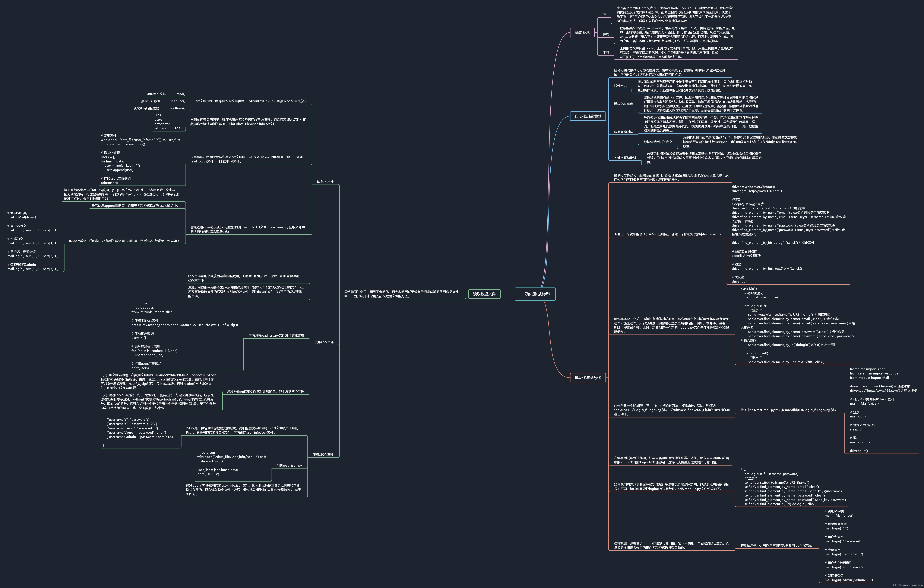Select the 取users数组中的数据 node
The image size is (924, 588).
124,241
